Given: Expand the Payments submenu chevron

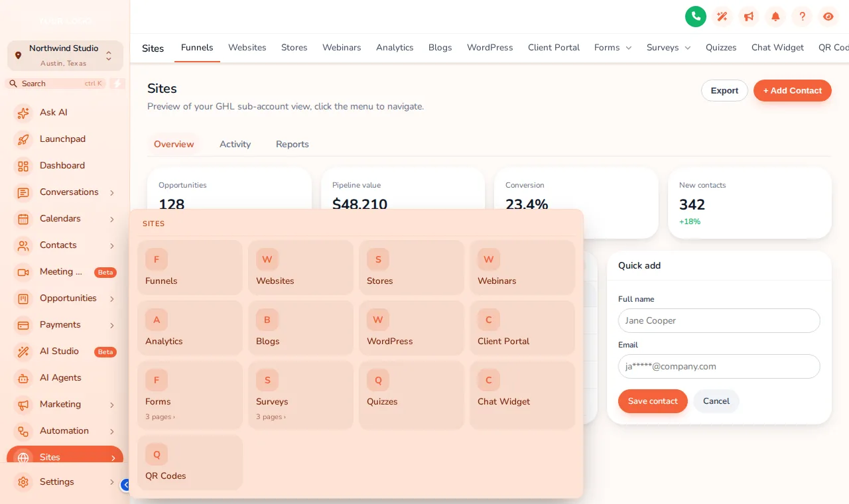Looking at the screenshot, I should [x=112, y=325].
